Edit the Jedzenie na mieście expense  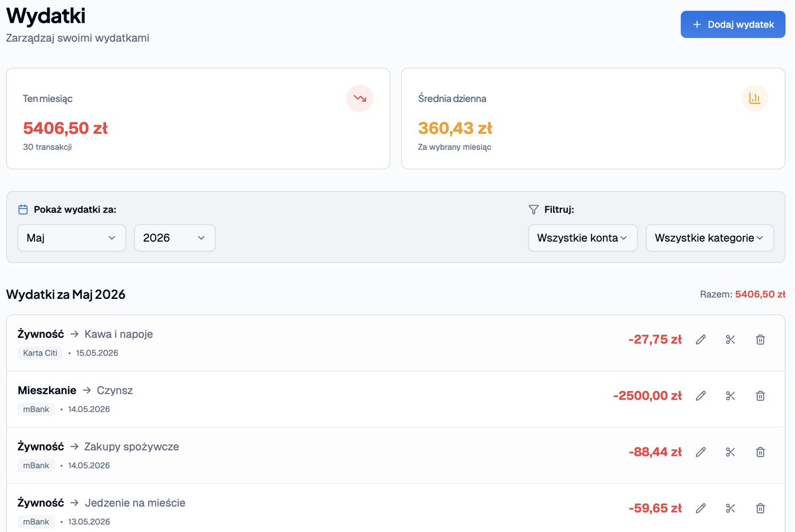pos(701,508)
